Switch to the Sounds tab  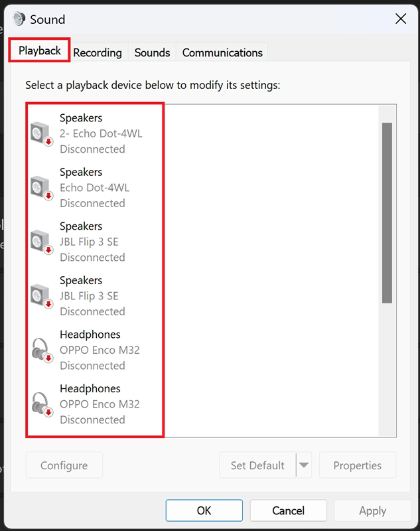[152, 52]
